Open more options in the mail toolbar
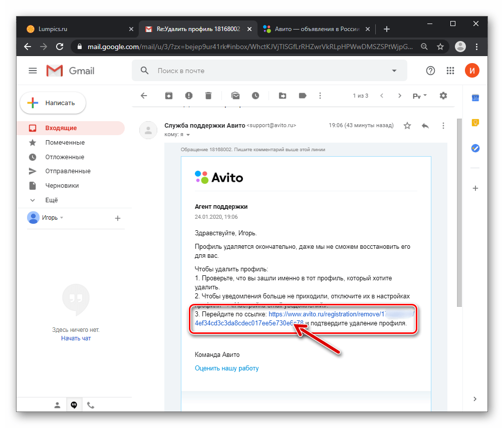Image resolution: width=504 pixels, height=428 pixels. [320, 96]
